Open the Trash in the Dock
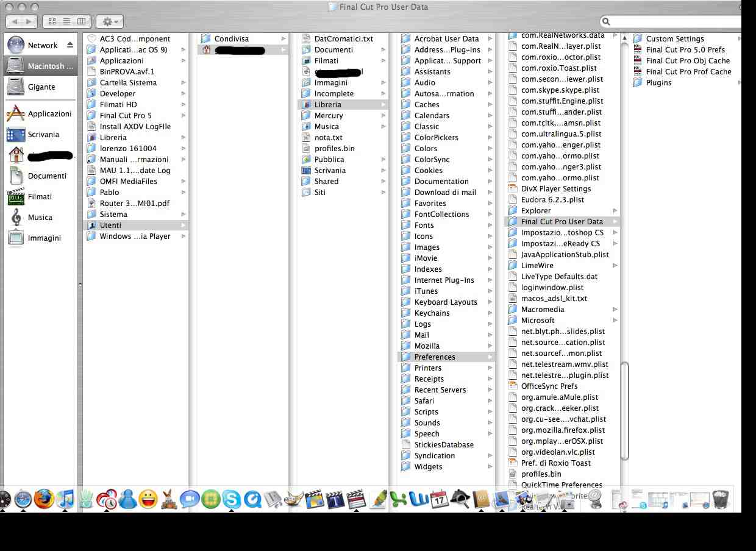756x551 pixels. tap(721, 499)
